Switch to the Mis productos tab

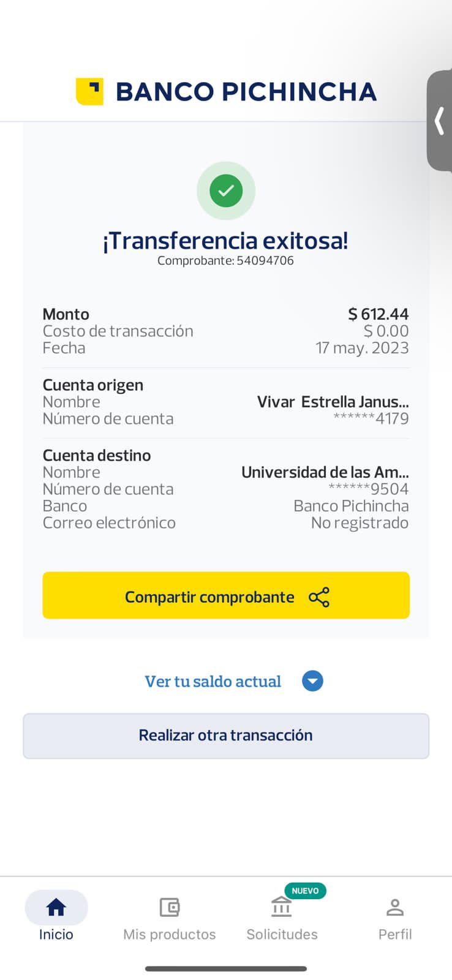click(x=169, y=933)
